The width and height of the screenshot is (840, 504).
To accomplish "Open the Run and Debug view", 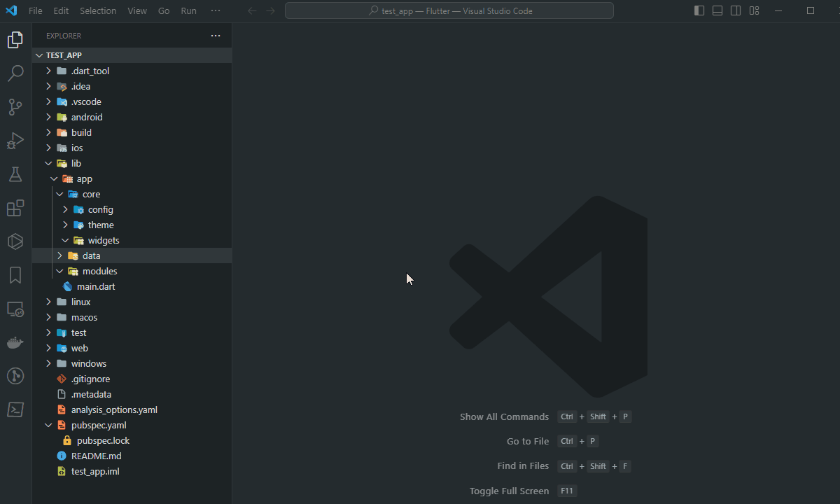I will coord(15,141).
